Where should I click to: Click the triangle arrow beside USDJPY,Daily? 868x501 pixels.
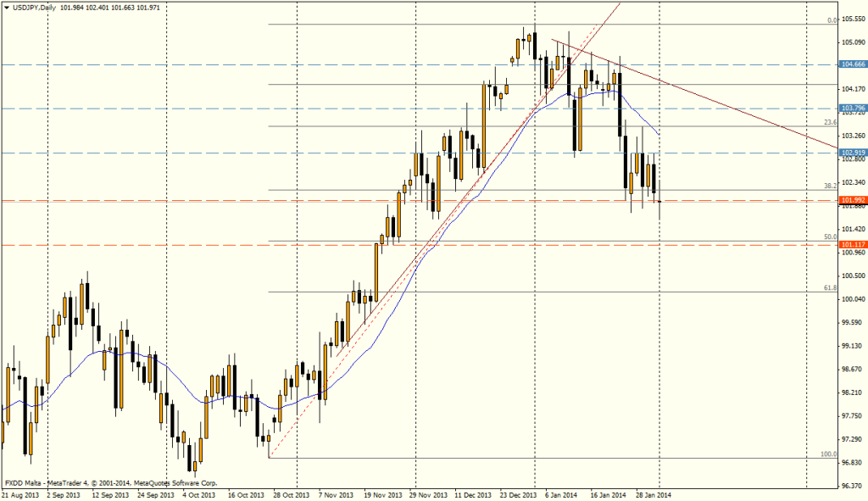pos(6,8)
